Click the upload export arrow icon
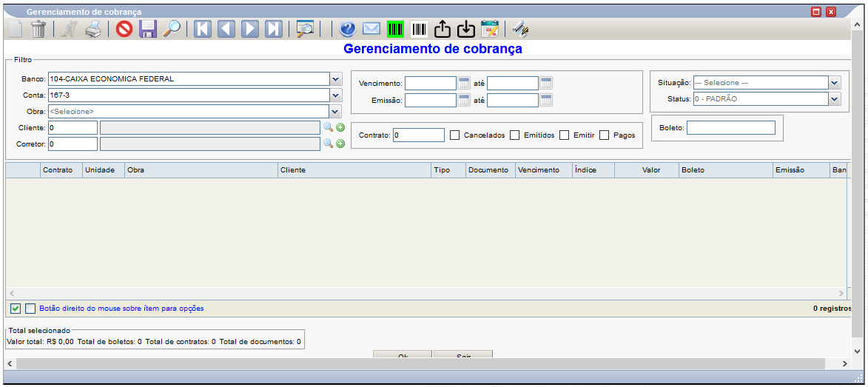 (443, 29)
